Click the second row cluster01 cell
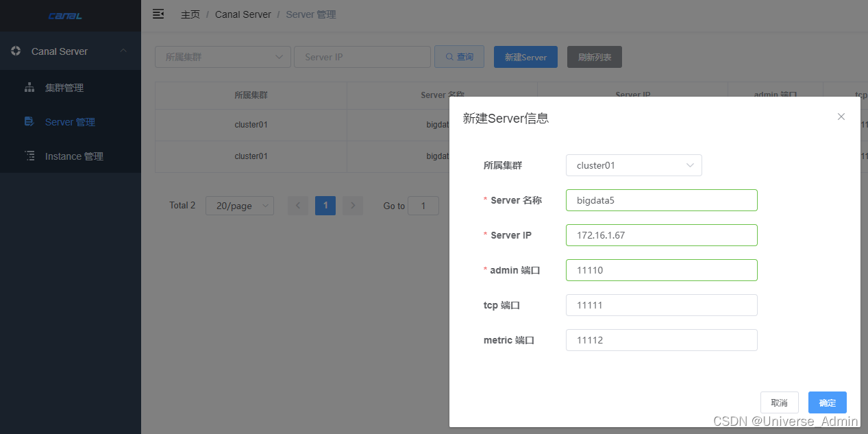 pyautogui.click(x=251, y=156)
